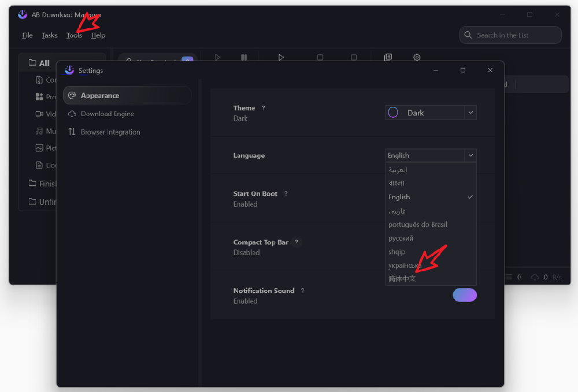Click the search magnifier icon

click(468, 35)
